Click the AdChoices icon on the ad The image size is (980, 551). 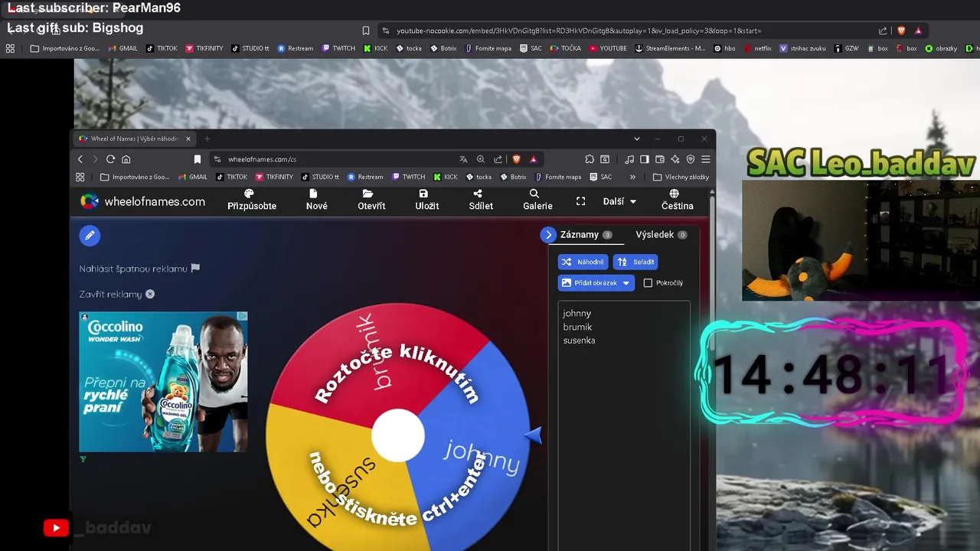click(242, 316)
